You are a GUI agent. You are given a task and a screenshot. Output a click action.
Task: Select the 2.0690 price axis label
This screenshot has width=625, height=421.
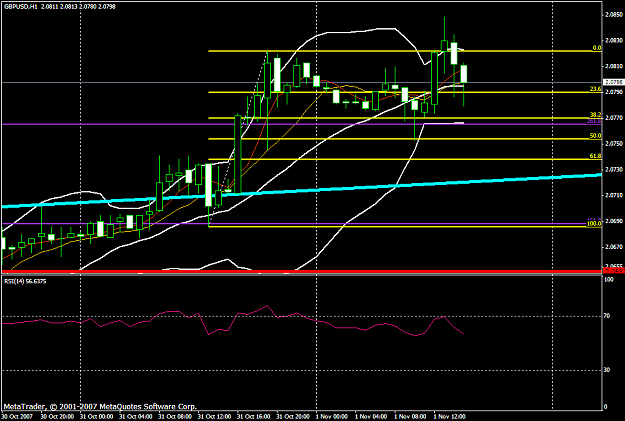point(614,221)
